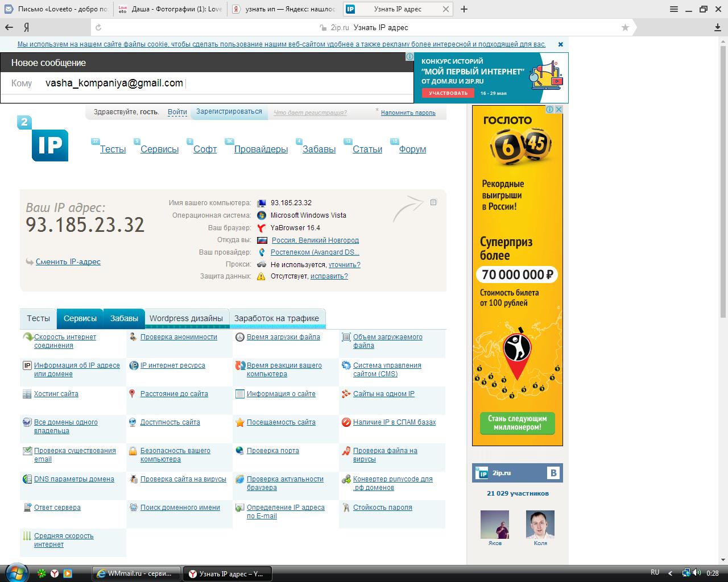The width and height of the screenshot is (728, 582).
Task: Click lock icon for Безопасность вашего компьютера
Action: coord(133,451)
